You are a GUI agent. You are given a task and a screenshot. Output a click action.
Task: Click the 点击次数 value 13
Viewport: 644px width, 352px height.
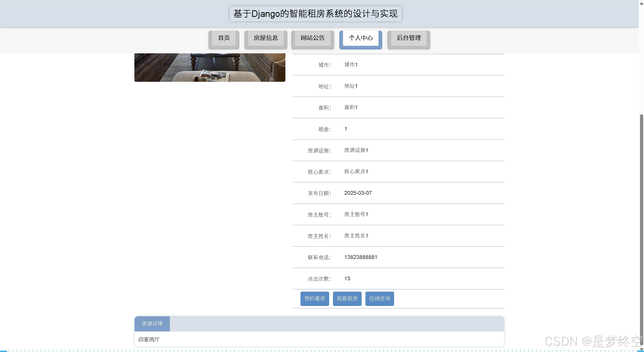pos(347,279)
